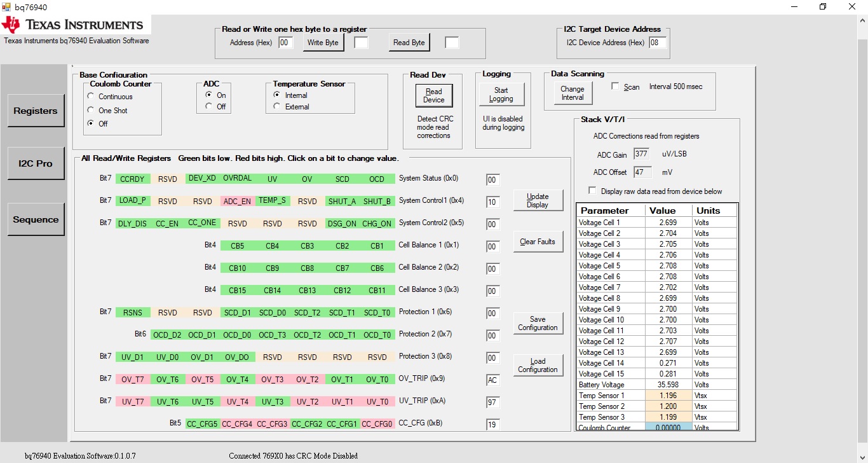Select Temp Sensor 1 value 1.196
868x463 pixels.
coord(668,396)
